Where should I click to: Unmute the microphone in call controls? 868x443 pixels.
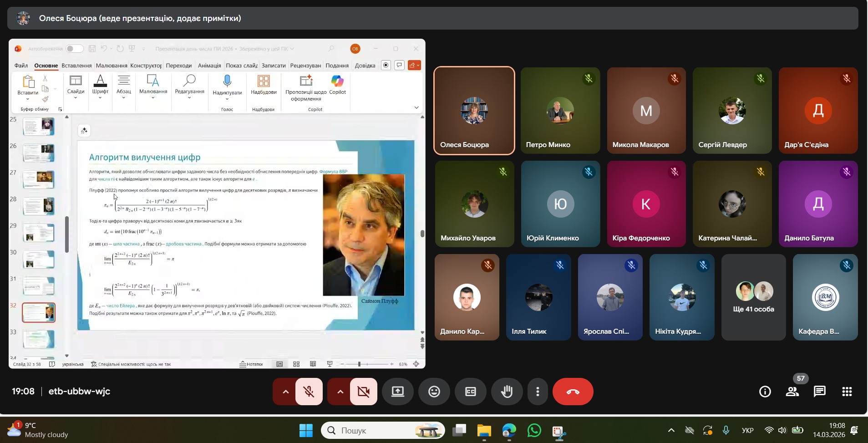[x=309, y=392]
